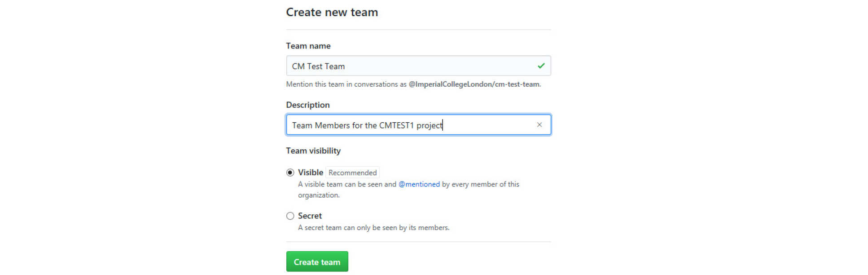Click the 'organization.' text under Visible option

319,195
